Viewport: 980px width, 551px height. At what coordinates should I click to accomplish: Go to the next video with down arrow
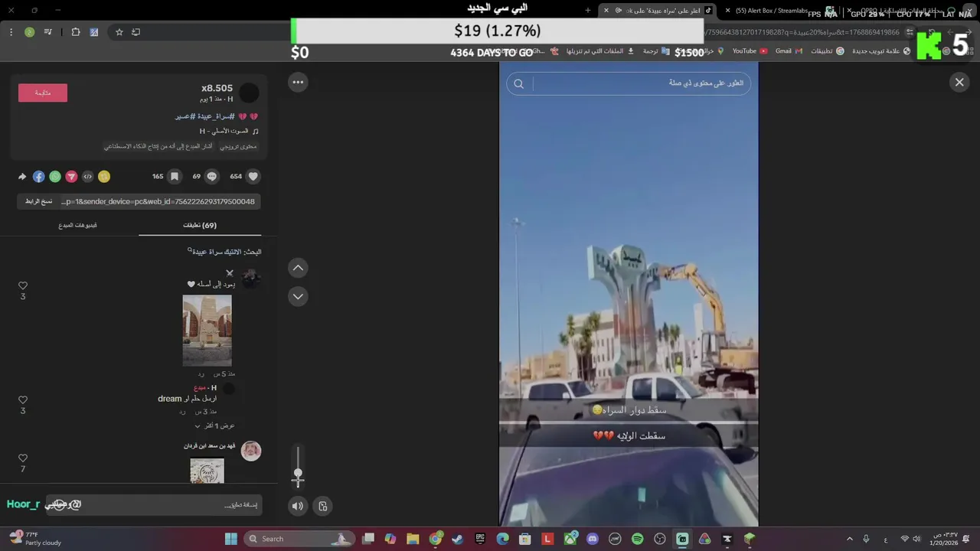tap(298, 296)
